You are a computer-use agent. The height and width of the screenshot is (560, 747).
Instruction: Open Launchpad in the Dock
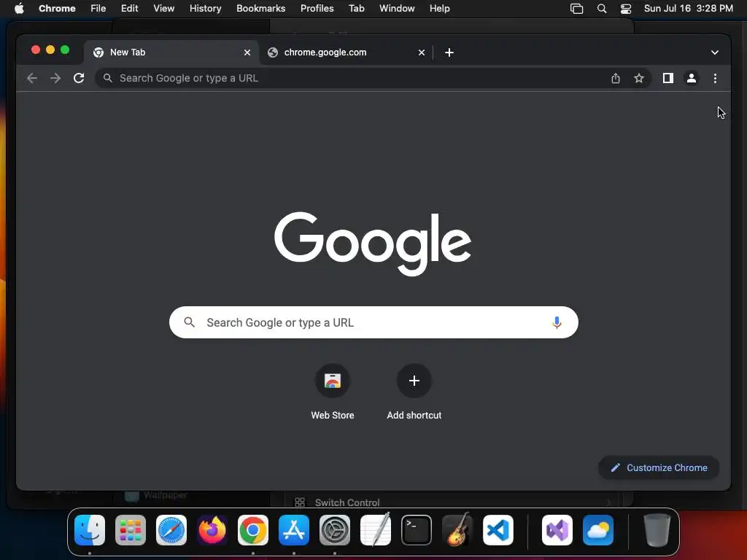[131, 530]
